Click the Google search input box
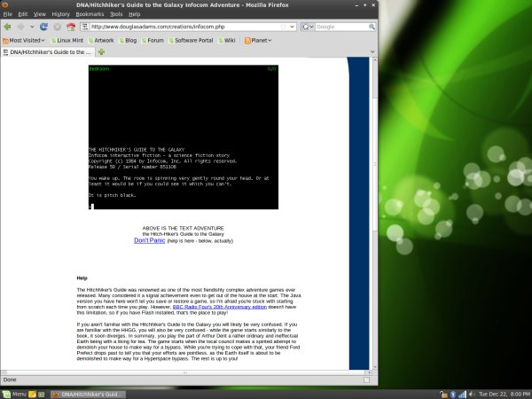 pos(341,27)
